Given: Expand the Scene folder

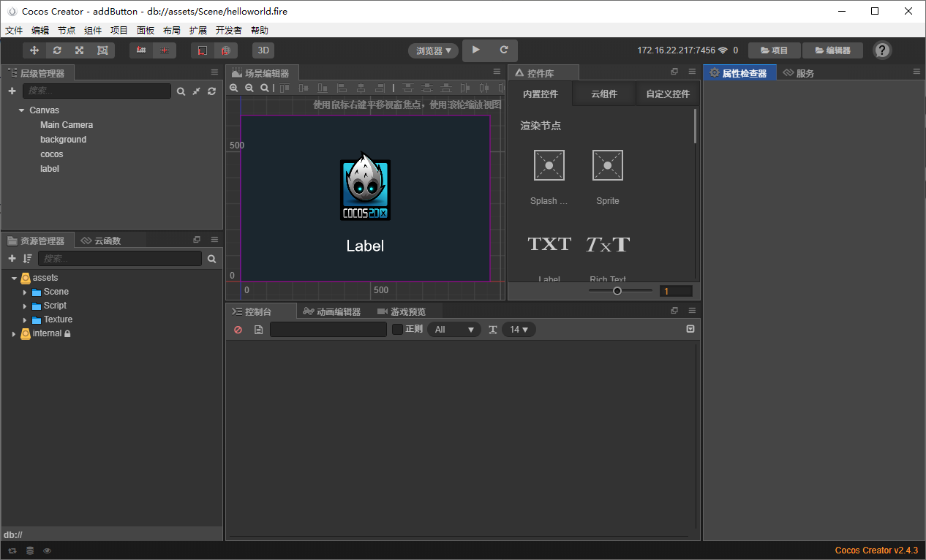Looking at the screenshot, I should pos(25,292).
